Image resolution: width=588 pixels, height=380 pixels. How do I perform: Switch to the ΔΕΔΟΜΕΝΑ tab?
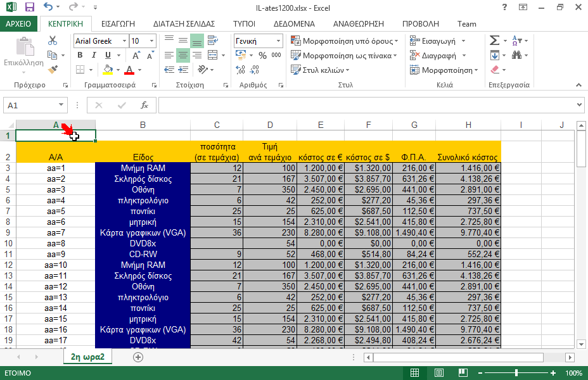294,24
